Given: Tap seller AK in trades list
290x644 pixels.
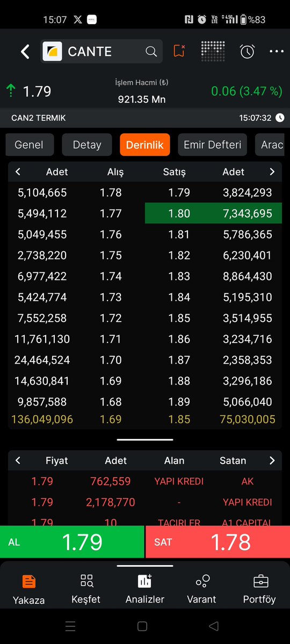Looking at the screenshot, I should [x=248, y=481].
